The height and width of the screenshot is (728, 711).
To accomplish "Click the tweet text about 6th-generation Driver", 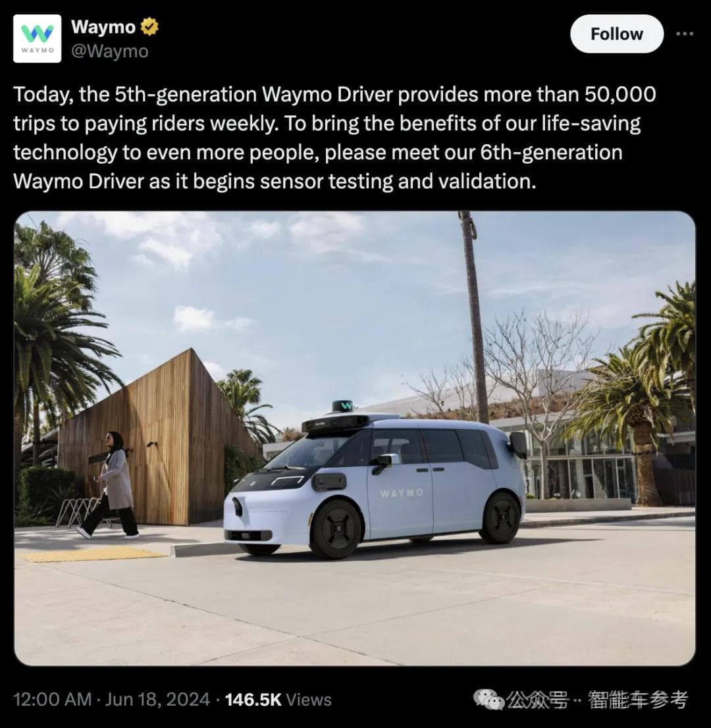I will point(335,138).
